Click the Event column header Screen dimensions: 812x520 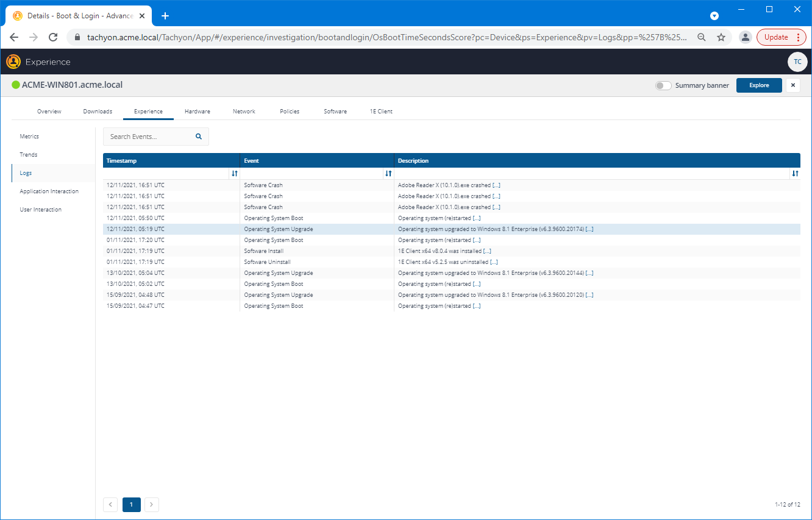click(x=317, y=161)
